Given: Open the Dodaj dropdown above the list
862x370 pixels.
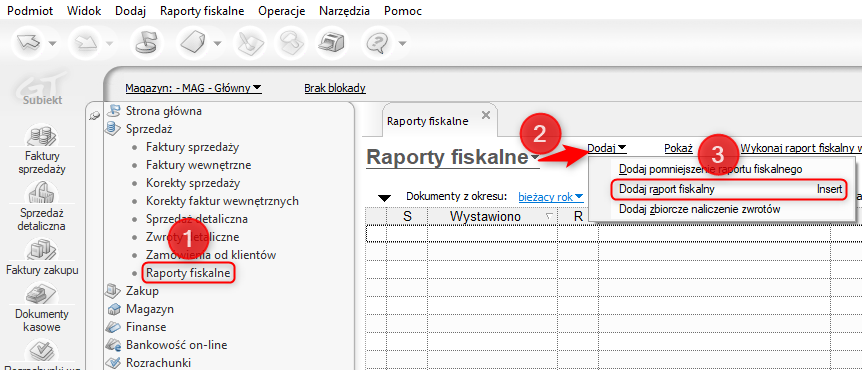Looking at the screenshot, I should (x=607, y=148).
